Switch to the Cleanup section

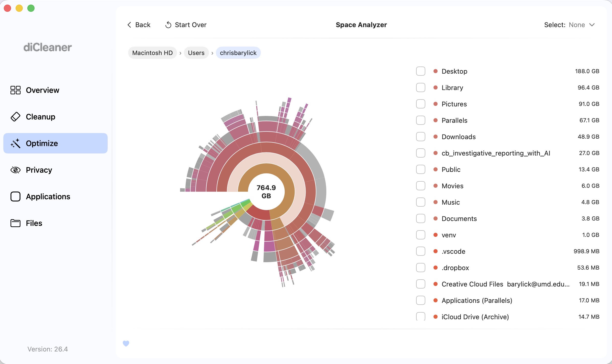[55, 117]
